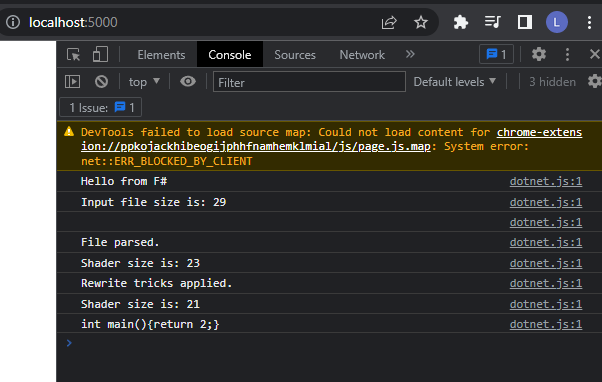Viewport: 602px width, 382px height.
Task: Clear console with the ban icon
Action: click(101, 81)
